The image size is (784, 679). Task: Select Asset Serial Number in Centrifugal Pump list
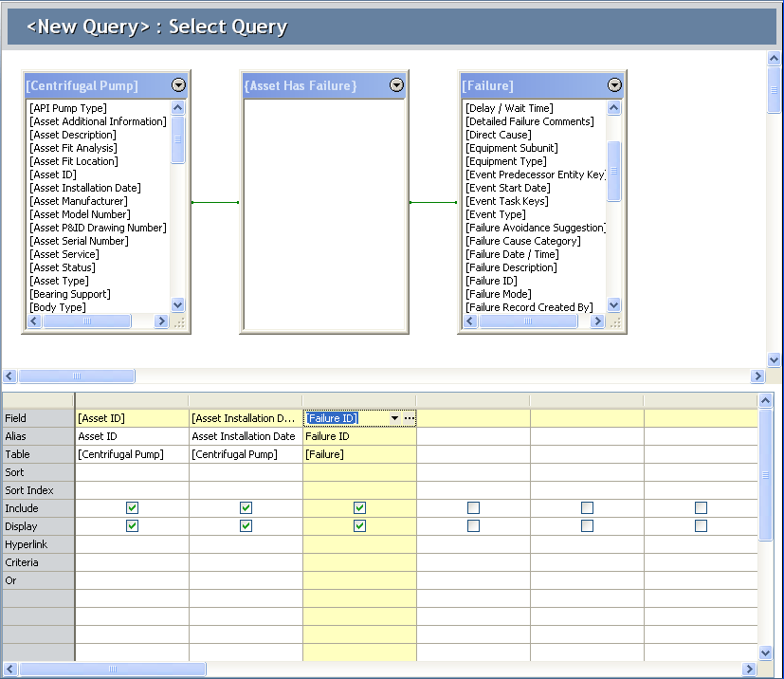(x=79, y=241)
